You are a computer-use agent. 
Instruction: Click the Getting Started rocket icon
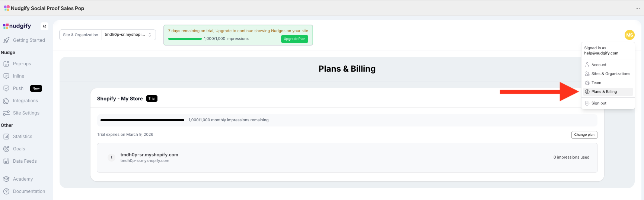point(6,40)
